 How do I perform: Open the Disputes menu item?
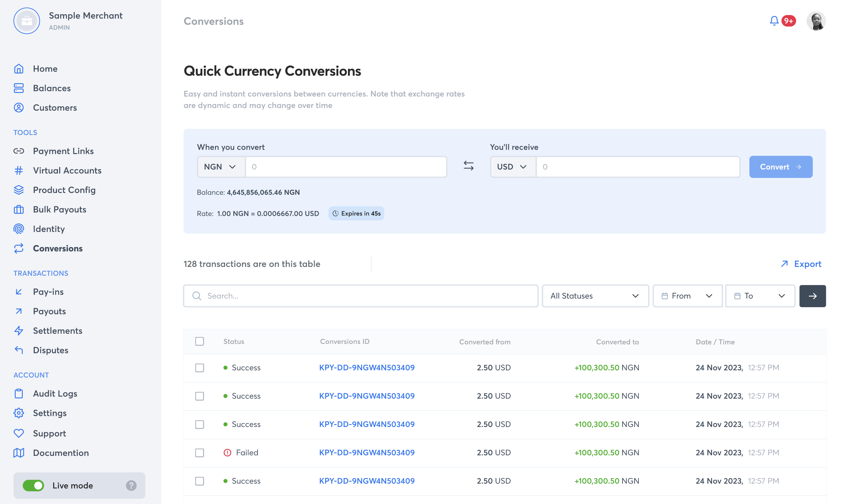pyautogui.click(x=51, y=350)
